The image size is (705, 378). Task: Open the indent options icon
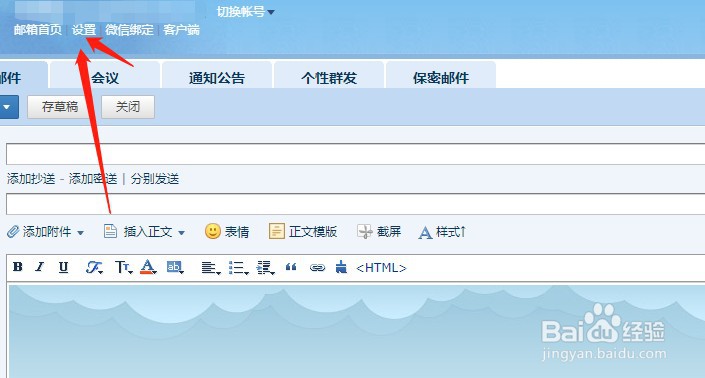click(265, 268)
